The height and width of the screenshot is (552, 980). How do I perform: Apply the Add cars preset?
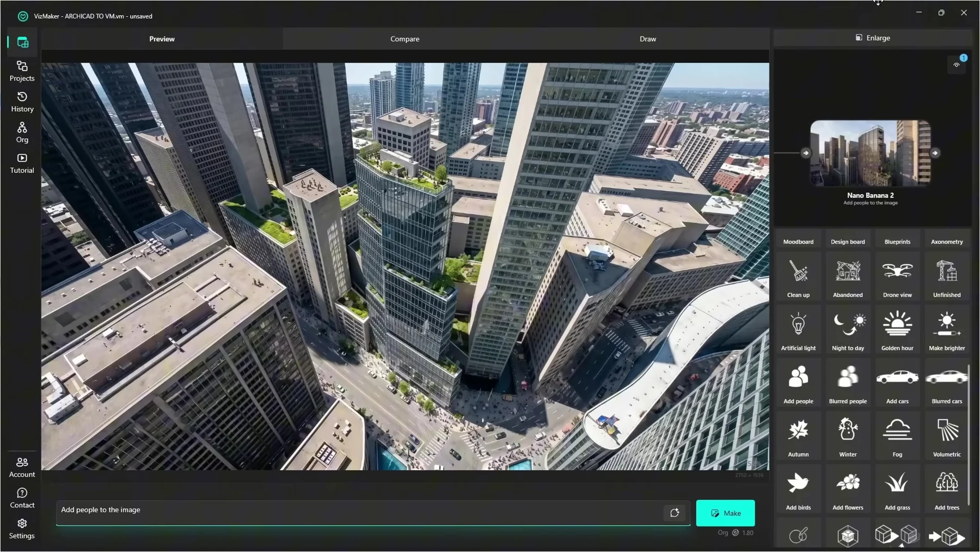click(x=897, y=383)
